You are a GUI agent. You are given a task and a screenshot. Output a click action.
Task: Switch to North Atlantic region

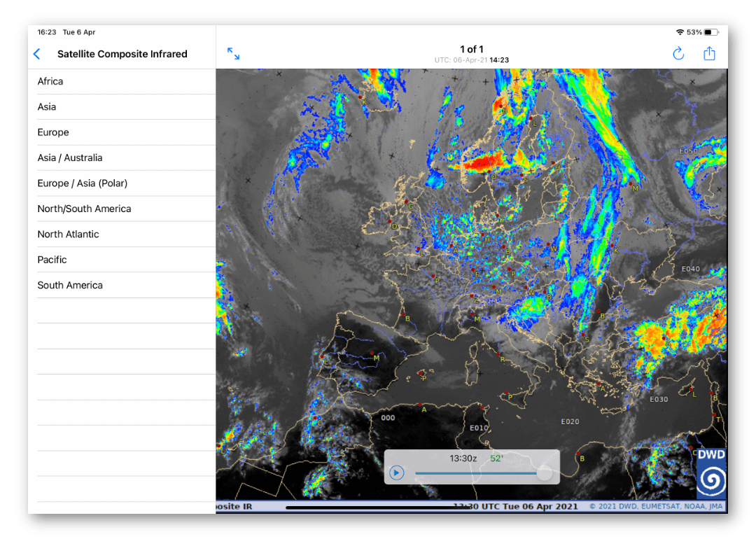(x=69, y=234)
